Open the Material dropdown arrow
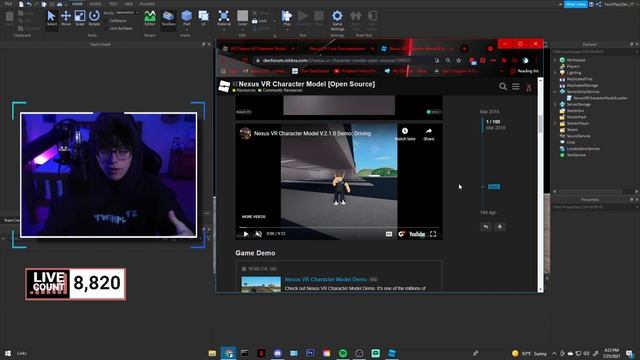 tap(224, 29)
